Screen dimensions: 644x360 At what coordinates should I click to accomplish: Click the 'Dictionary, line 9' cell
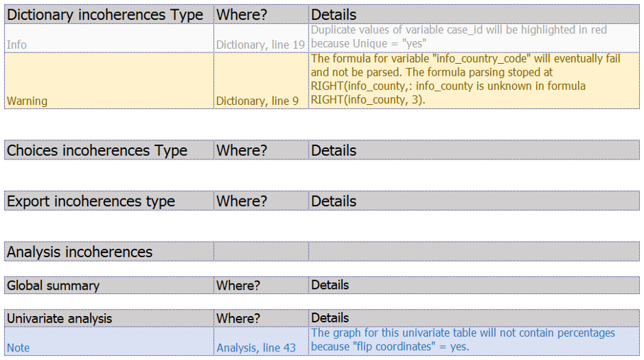tap(261, 81)
